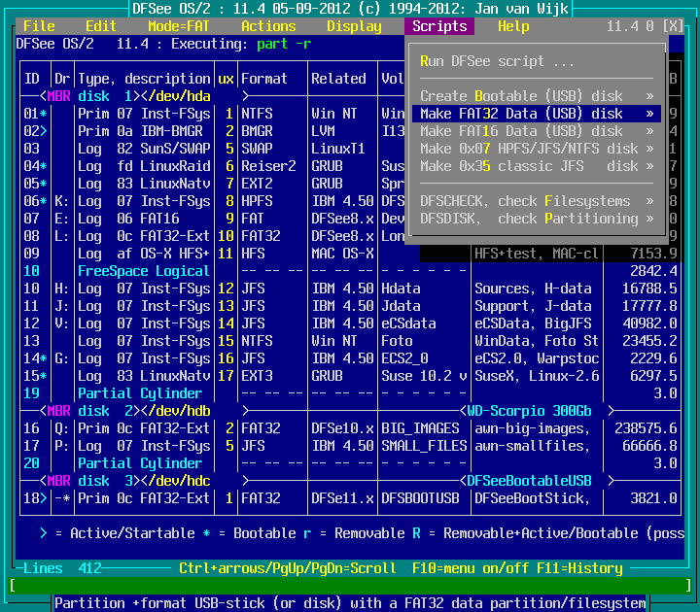700x612 pixels.
Task: Open the File menu
Action: (x=39, y=26)
